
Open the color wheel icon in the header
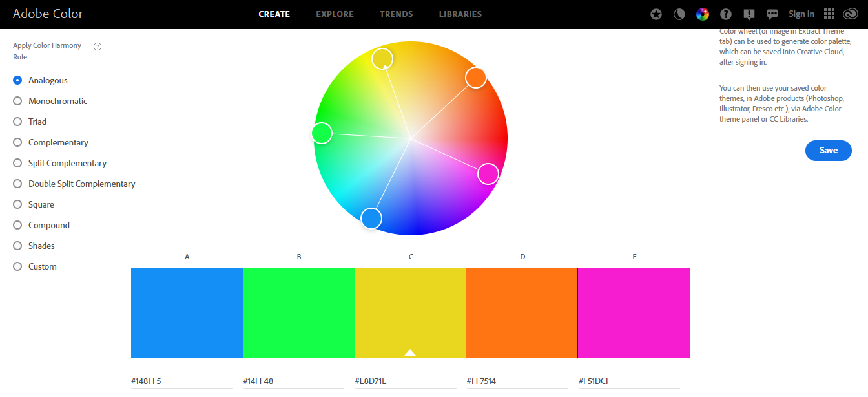click(x=703, y=14)
